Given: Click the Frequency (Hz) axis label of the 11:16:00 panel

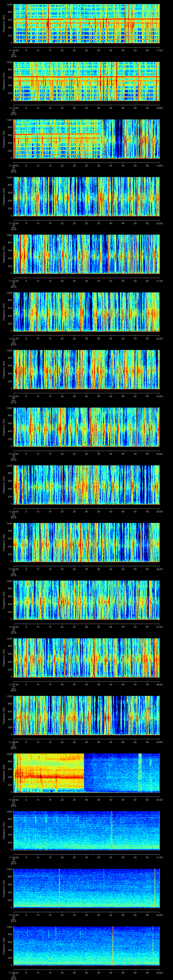Looking at the screenshot, I should (4, 24).
